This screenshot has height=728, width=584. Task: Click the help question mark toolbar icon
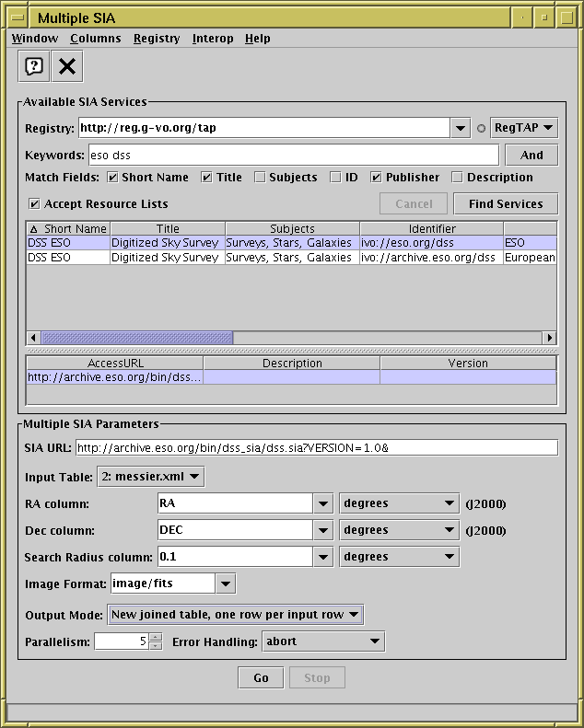pyautogui.click(x=34, y=66)
